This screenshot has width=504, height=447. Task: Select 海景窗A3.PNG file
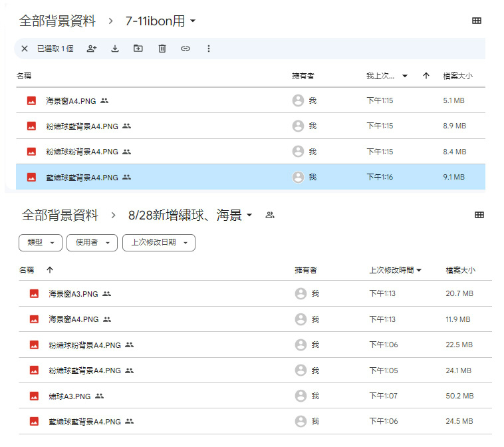tap(255, 293)
